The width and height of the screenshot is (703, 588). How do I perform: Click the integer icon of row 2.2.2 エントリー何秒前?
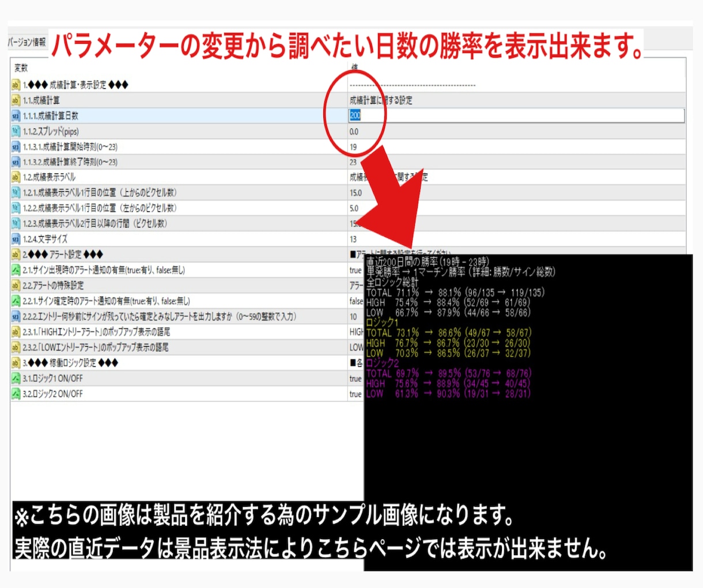point(16,316)
